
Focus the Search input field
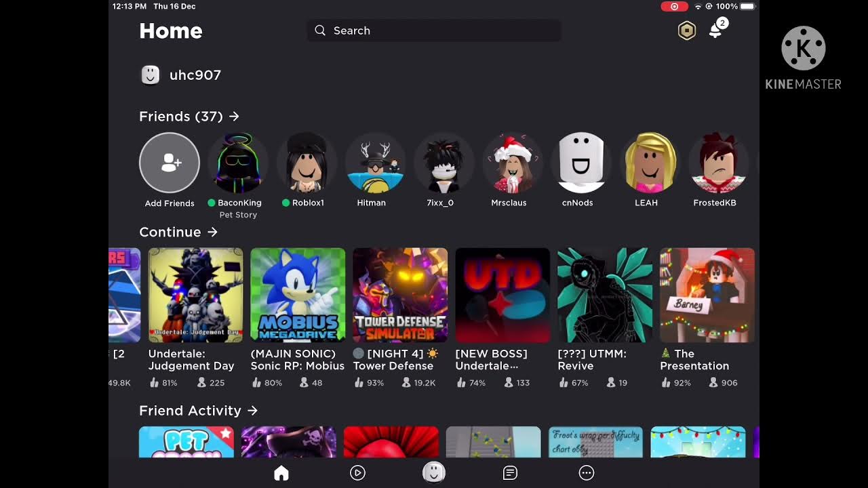pyautogui.click(x=434, y=30)
